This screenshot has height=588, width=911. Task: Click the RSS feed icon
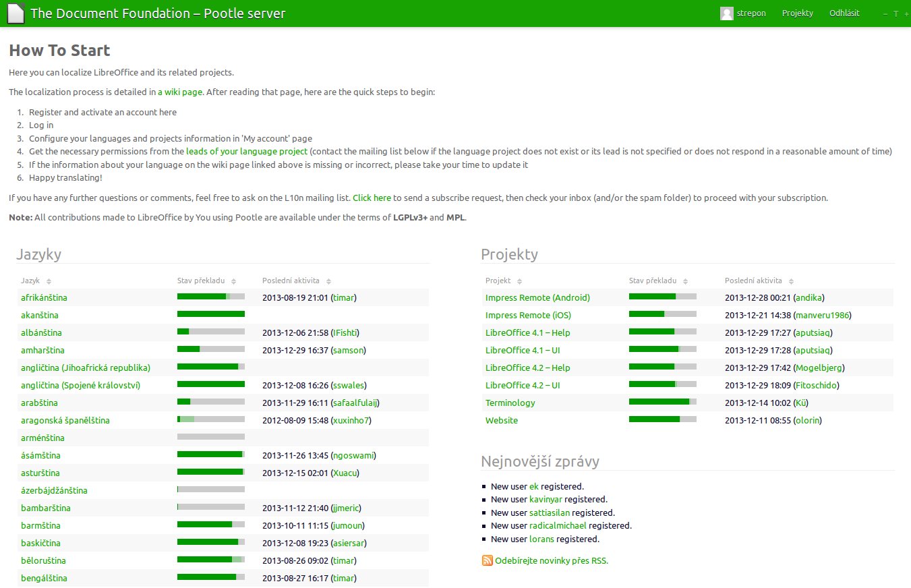487,560
